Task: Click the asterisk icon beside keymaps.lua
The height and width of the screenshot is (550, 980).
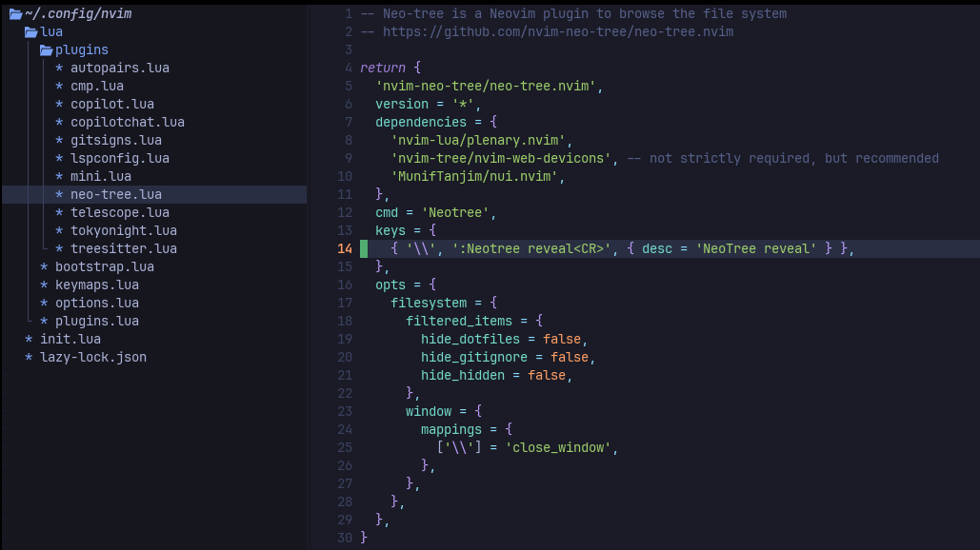Action: [x=44, y=285]
